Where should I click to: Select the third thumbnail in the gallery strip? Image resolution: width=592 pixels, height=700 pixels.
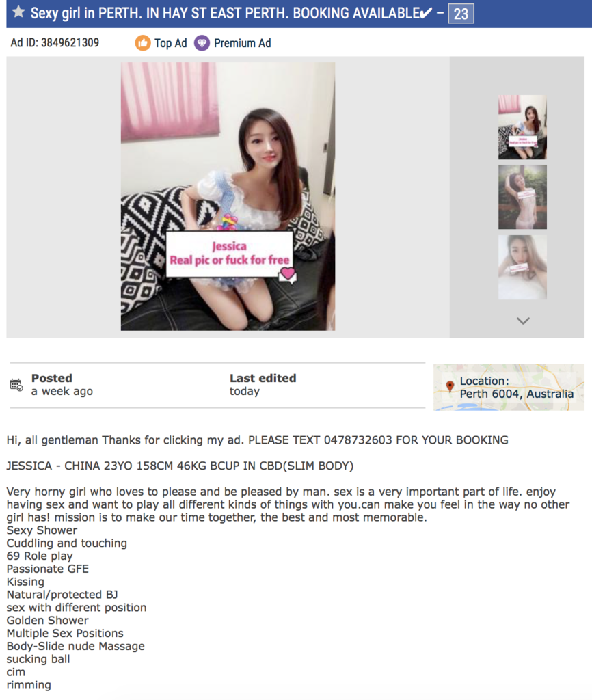pyautogui.click(x=522, y=267)
